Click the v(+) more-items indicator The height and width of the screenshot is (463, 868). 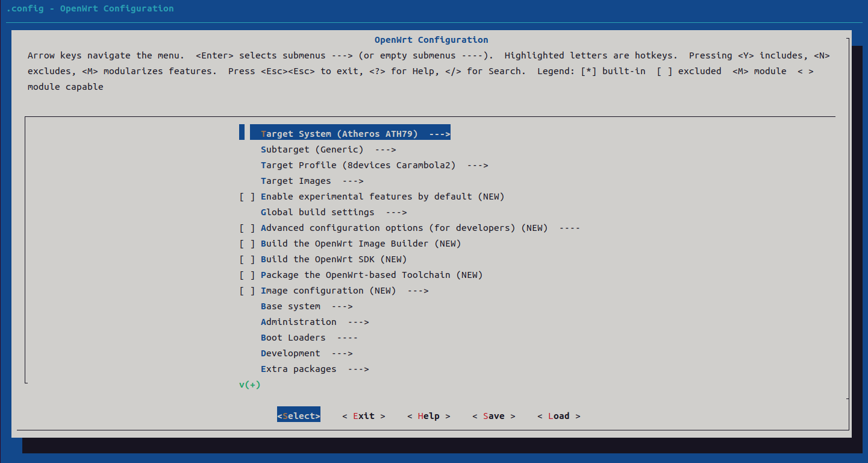click(x=250, y=385)
